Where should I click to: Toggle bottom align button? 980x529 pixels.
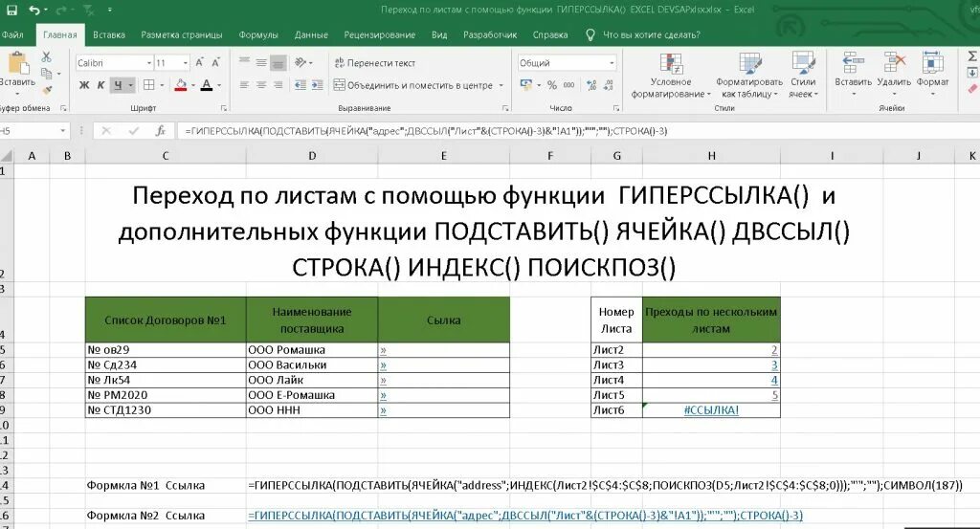(x=278, y=62)
